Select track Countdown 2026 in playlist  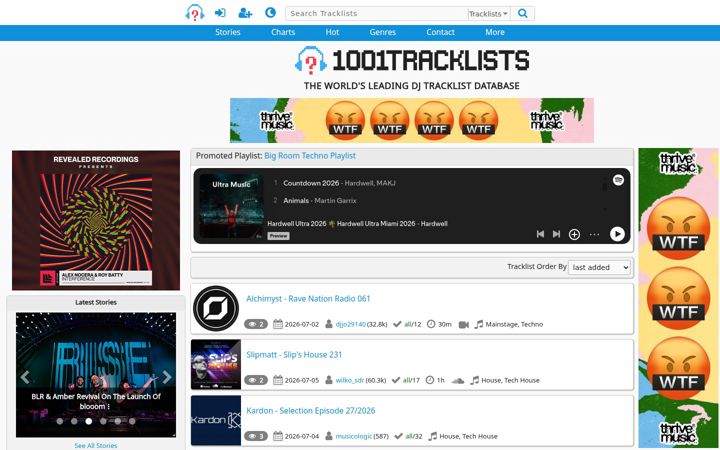311,183
